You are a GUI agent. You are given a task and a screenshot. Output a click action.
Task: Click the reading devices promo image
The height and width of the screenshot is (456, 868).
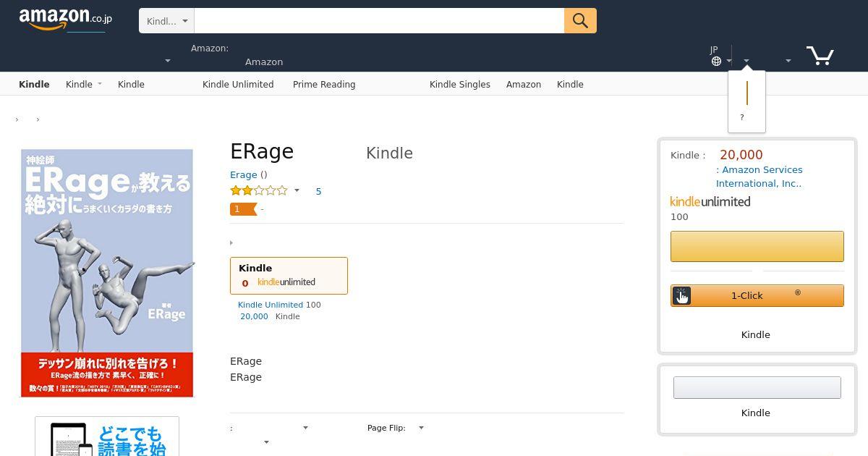click(107, 436)
